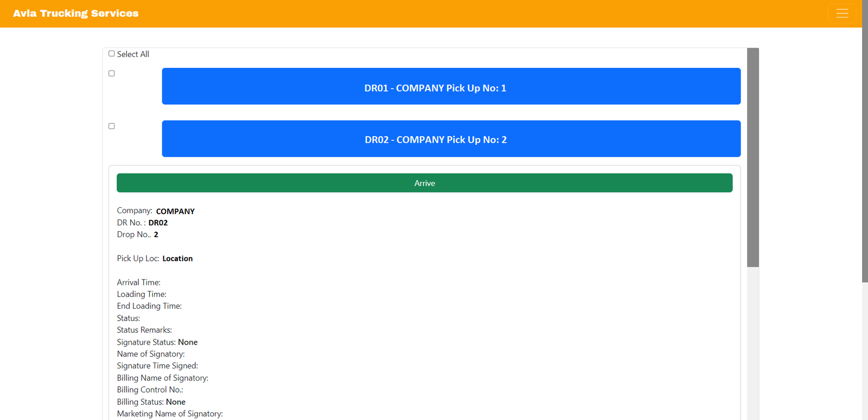868x420 pixels.
Task: Tick the Select All checkbox
Action: pos(112,54)
